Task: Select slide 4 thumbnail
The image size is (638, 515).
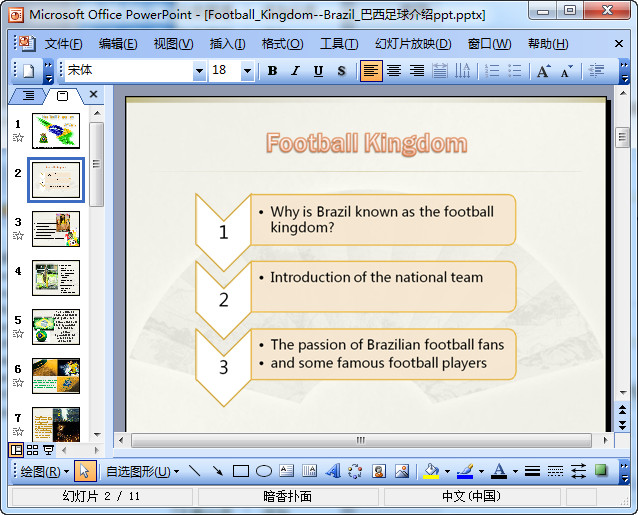Action: 56,278
